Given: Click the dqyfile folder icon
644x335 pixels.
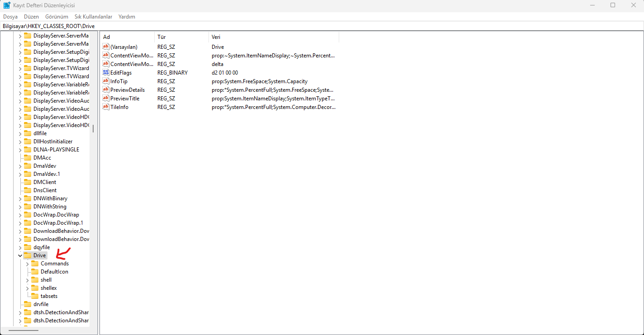Looking at the screenshot, I should click(x=28, y=247).
